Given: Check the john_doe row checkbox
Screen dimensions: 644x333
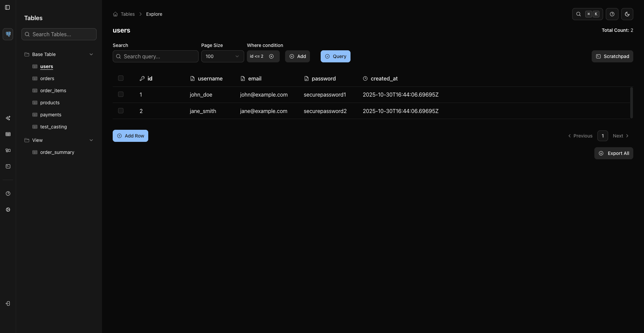Looking at the screenshot, I should click(121, 94).
